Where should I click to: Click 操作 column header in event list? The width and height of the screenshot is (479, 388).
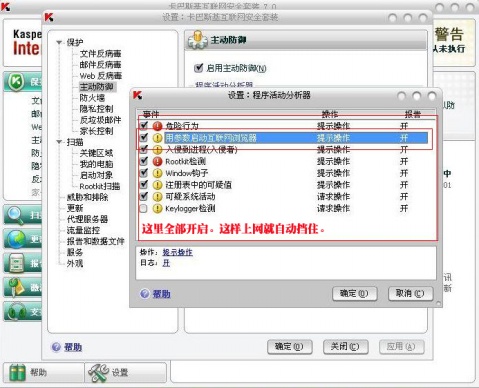pos(330,114)
